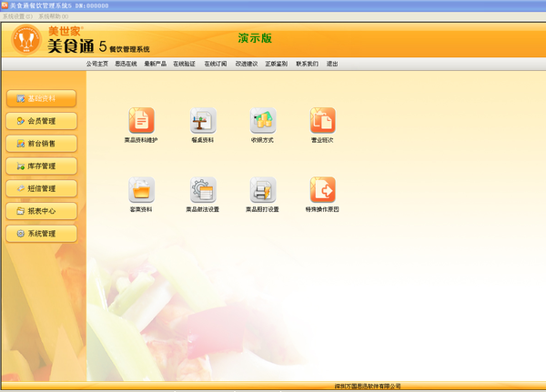Open the 营业班次 business shift icon
This screenshot has height=392, width=546.
pyautogui.click(x=323, y=120)
